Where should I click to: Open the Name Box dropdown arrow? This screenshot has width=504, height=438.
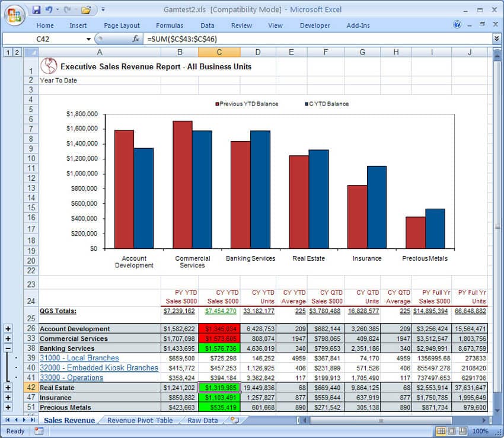(88, 39)
